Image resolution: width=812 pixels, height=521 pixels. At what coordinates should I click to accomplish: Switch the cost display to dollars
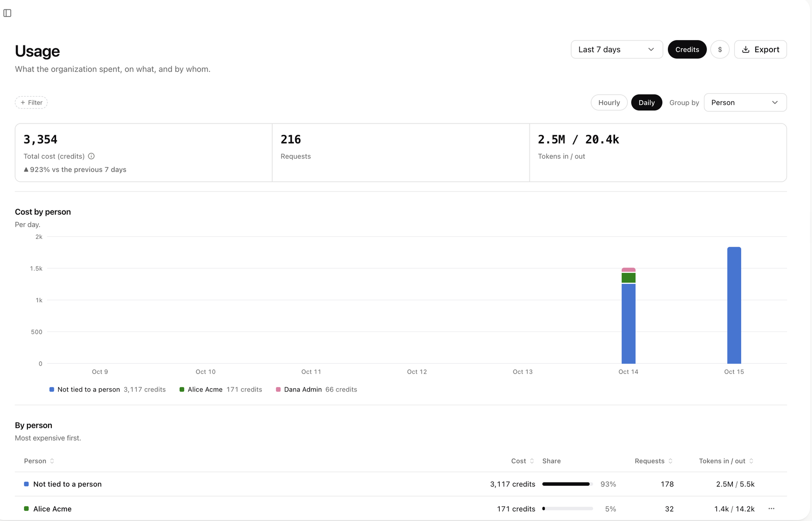(x=720, y=49)
